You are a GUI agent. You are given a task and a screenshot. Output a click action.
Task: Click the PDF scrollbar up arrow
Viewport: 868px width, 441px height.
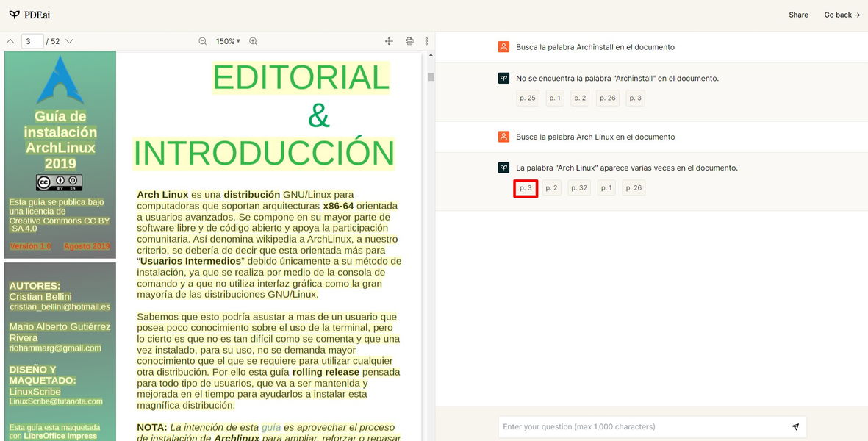[x=431, y=55]
